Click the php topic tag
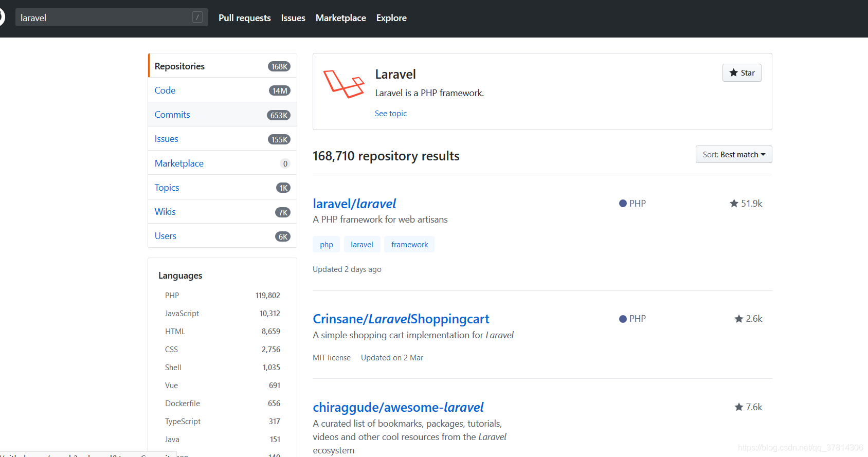 (326, 244)
